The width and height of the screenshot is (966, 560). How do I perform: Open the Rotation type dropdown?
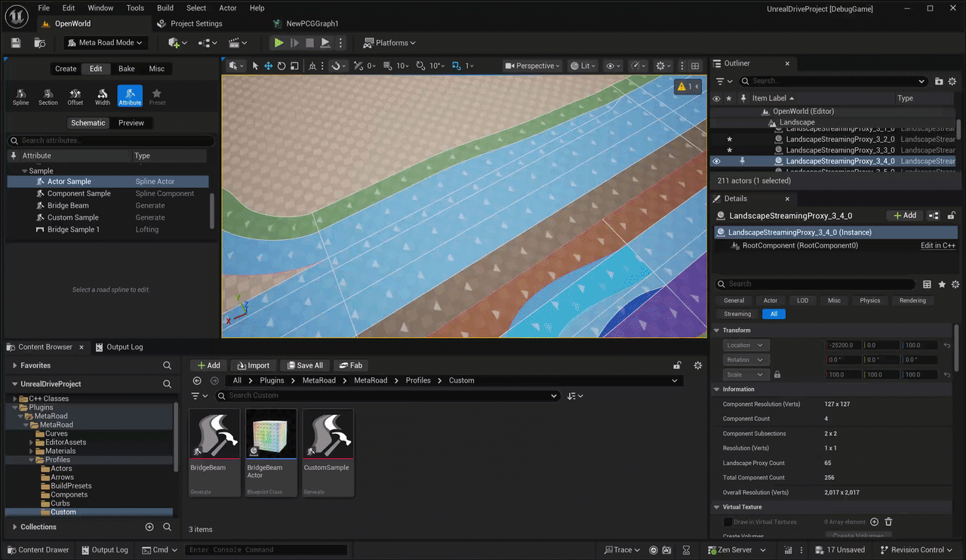[746, 360]
